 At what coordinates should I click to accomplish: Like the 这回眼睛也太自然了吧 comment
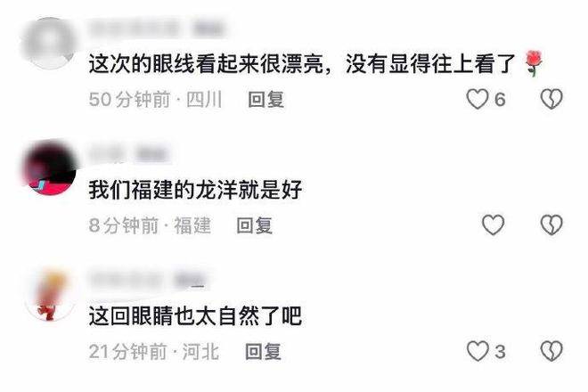477,351
